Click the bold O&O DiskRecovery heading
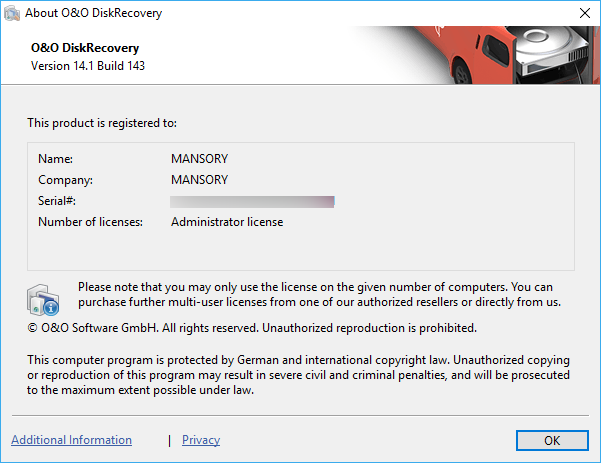The width and height of the screenshot is (601, 463). tap(84, 48)
